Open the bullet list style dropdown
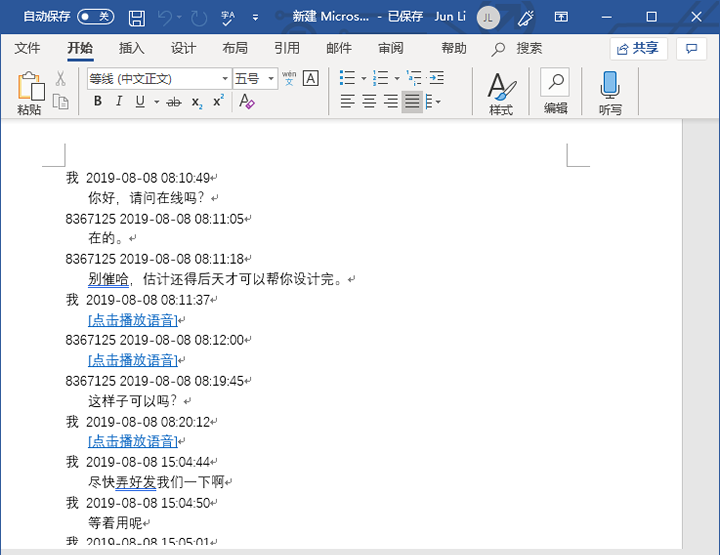The image size is (720, 555). pos(364,78)
